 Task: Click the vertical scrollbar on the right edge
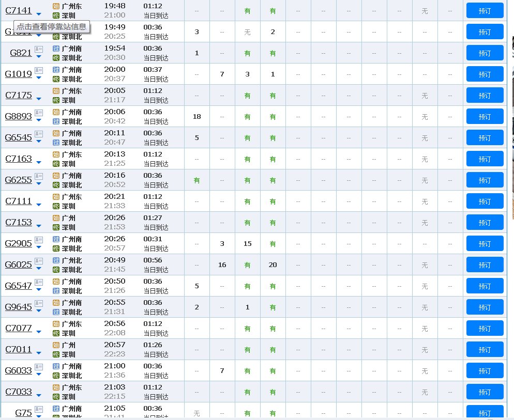pos(511,207)
